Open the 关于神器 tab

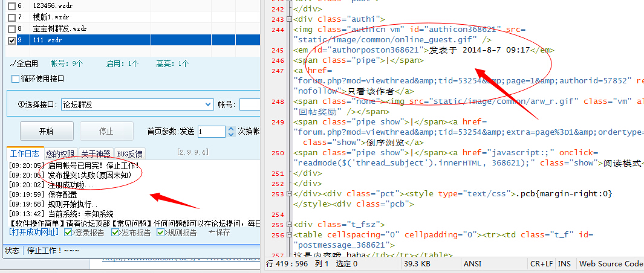pyautogui.click(x=96, y=154)
